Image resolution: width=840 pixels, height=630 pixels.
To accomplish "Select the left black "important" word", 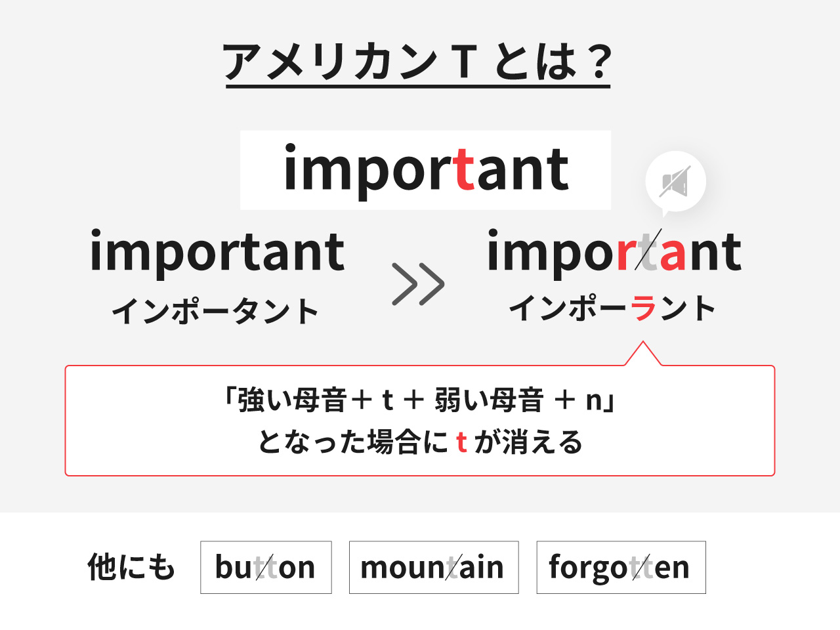I will point(217,252).
